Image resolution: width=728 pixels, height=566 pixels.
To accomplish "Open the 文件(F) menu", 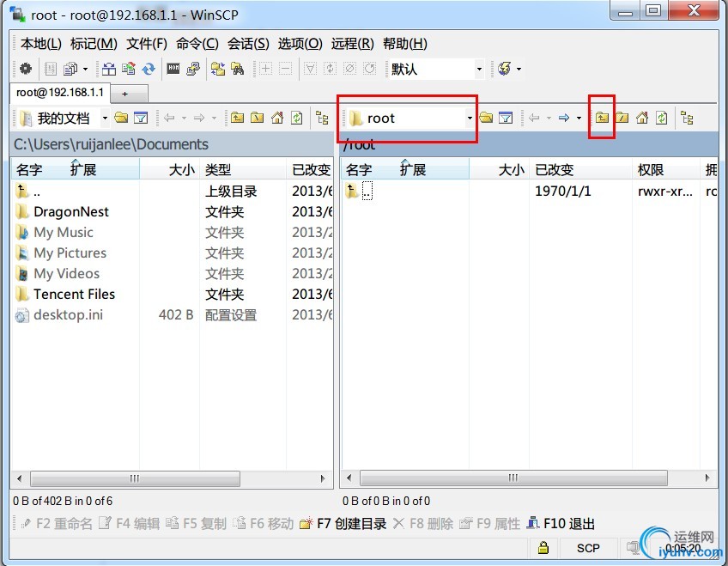I will point(147,44).
